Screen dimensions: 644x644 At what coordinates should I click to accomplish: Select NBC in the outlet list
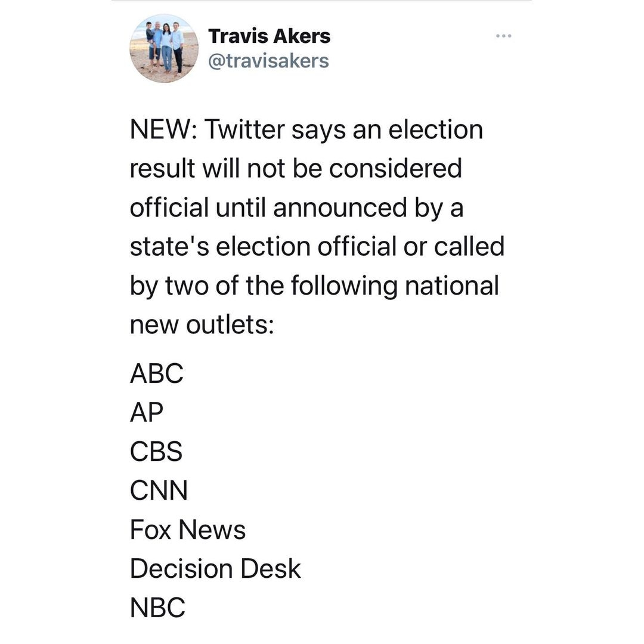pos(157,608)
